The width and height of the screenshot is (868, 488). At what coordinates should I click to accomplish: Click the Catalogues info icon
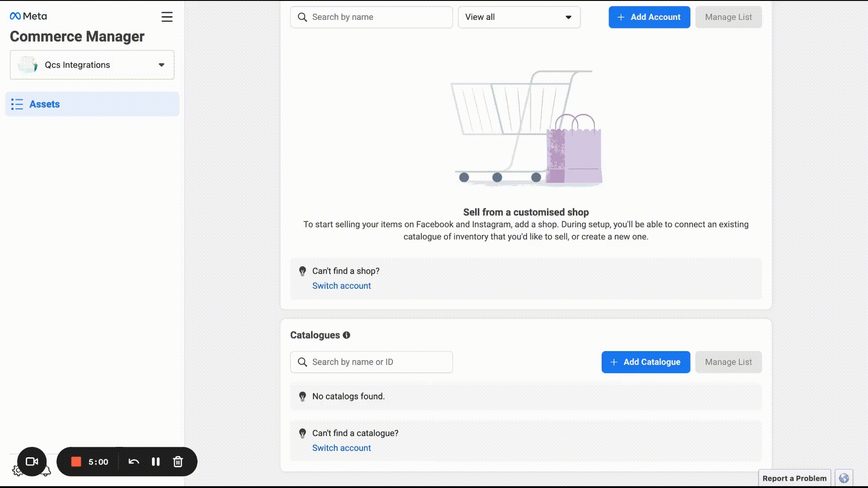point(346,335)
